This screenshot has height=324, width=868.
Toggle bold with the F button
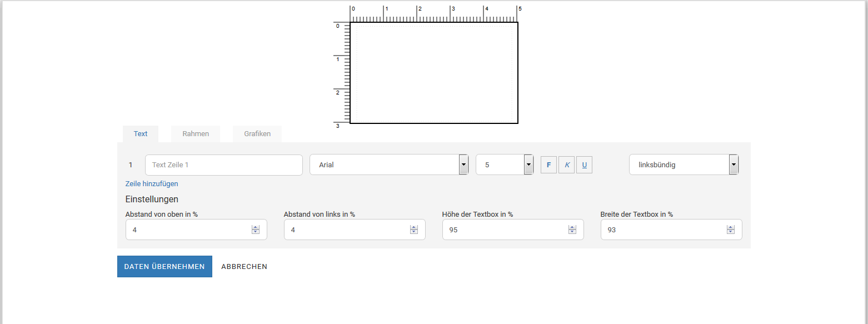548,165
